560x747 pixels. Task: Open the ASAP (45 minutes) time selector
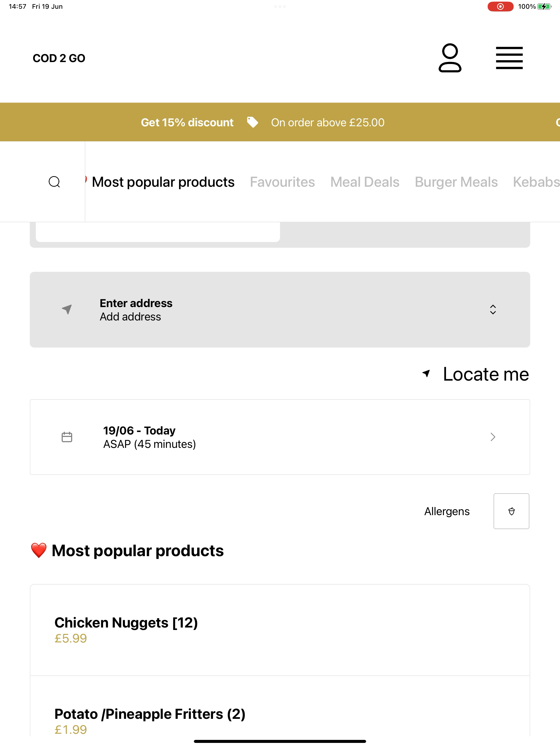click(x=280, y=437)
